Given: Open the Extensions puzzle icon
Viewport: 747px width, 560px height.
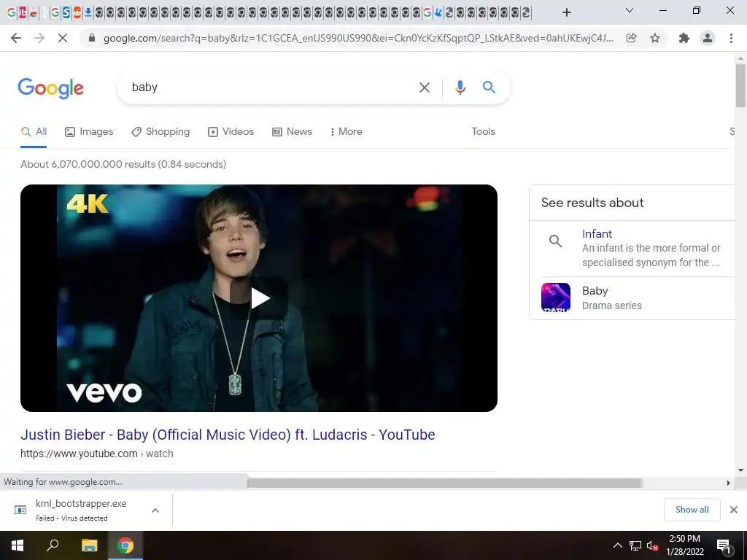Looking at the screenshot, I should click(x=684, y=38).
